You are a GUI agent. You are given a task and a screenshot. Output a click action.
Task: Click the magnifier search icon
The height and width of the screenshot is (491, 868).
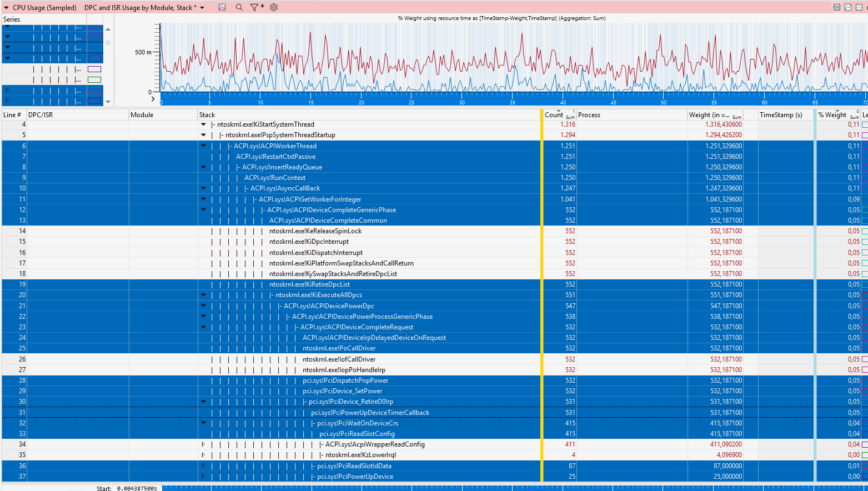click(239, 7)
